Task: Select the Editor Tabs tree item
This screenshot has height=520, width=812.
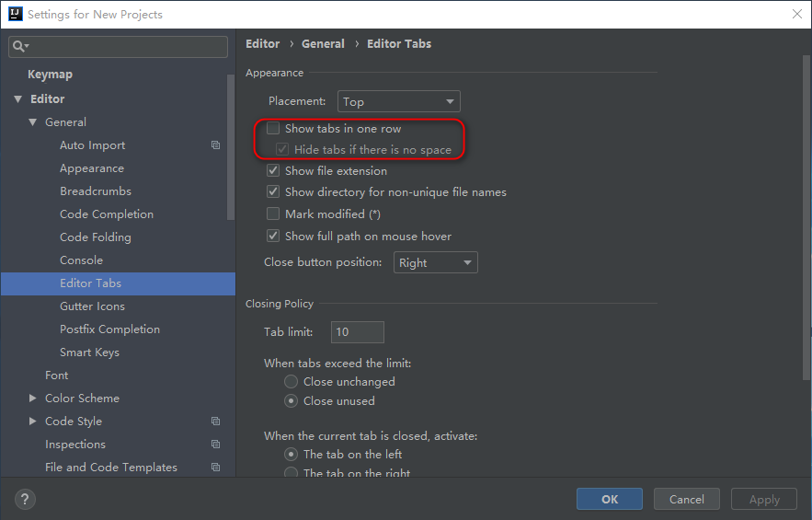Action: point(118,283)
